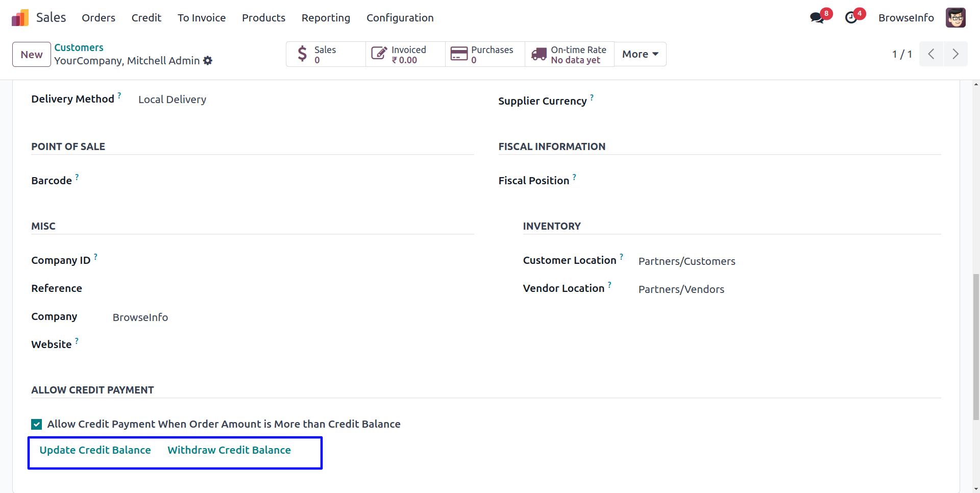Uncheck Allow Credit Payment checkbox
This screenshot has width=980, height=493.
pos(37,425)
